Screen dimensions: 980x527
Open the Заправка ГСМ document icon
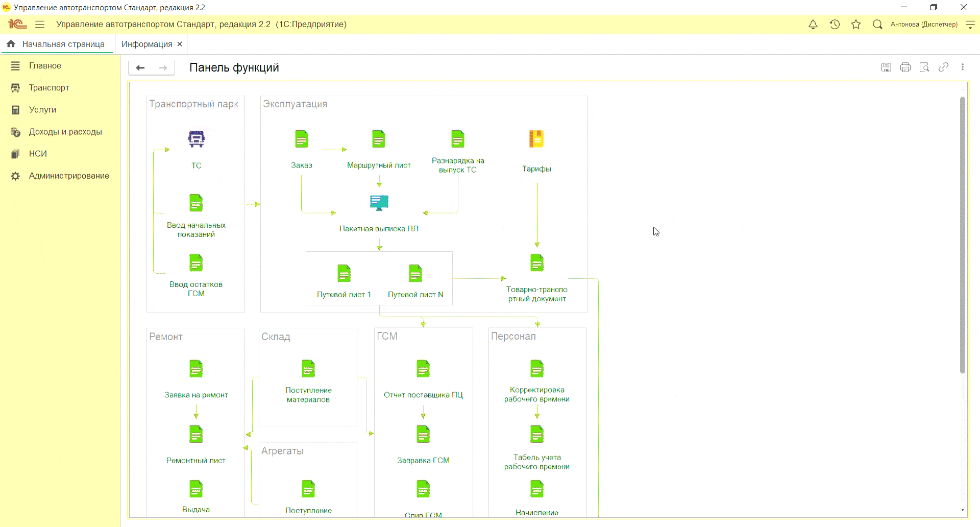tap(423, 434)
